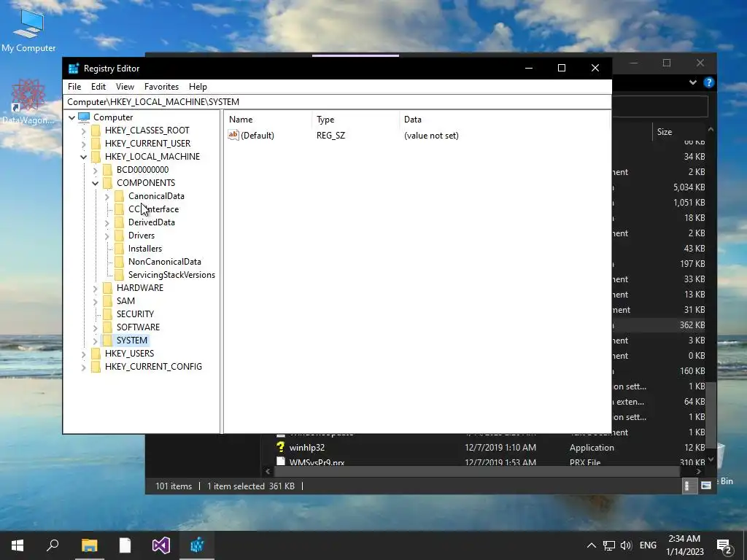Select the SYSTEM key label
747x560 pixels.
coord(132,341)
